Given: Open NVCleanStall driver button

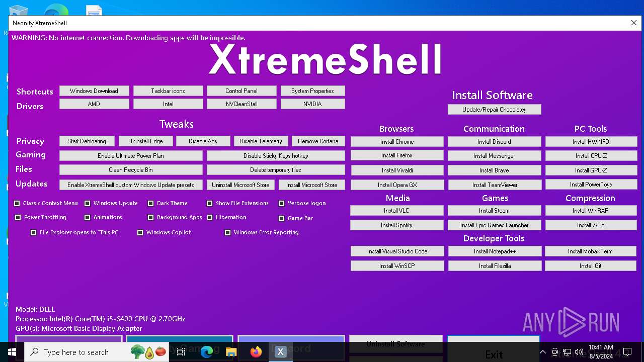Looking at the screenshot, I should coord(242,104).
